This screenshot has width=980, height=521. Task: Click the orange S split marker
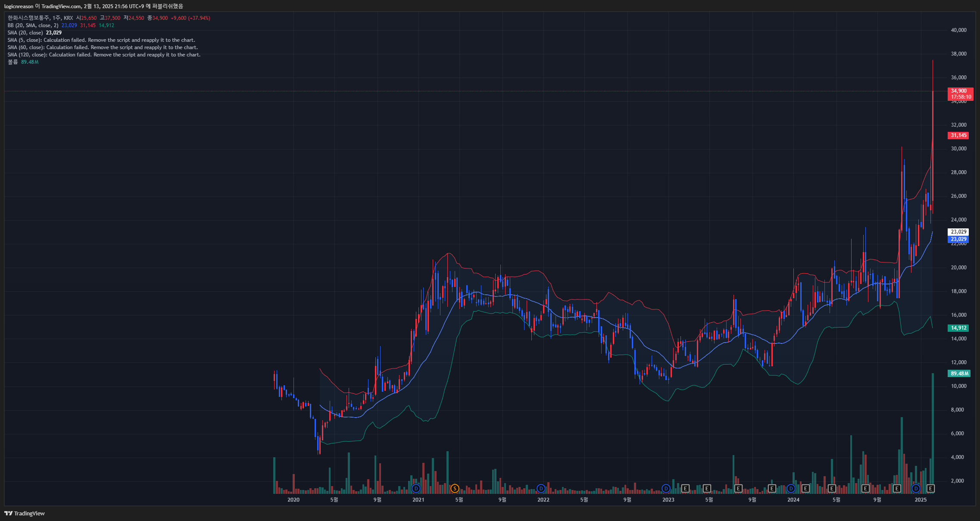[454, 488]
